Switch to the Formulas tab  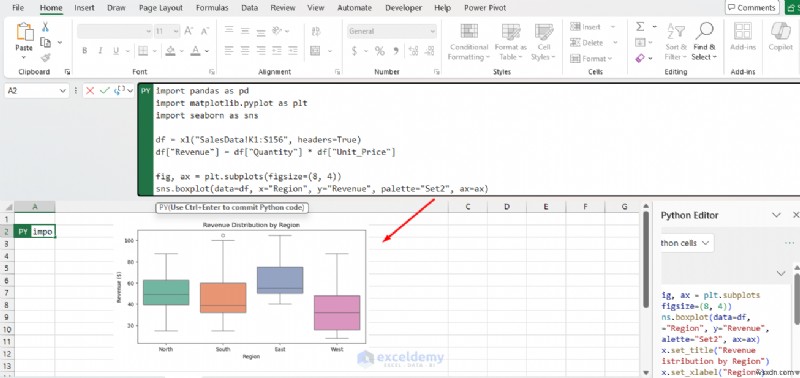coord(212,8)
